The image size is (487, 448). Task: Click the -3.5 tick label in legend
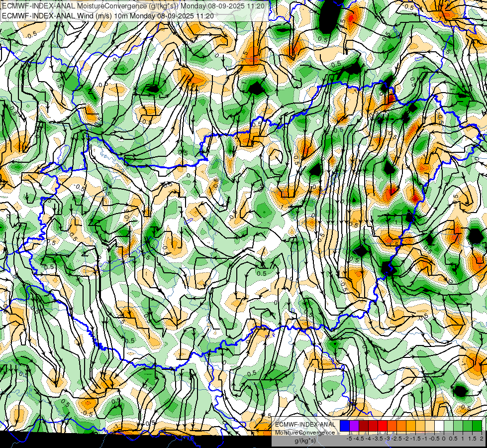pyautogui.click(x=378, y=439)
